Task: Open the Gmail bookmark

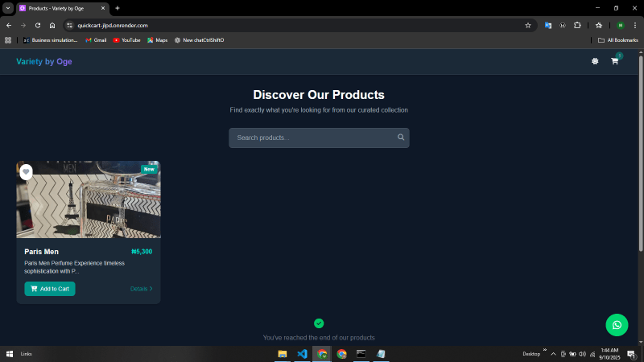Action: (96, 40)
